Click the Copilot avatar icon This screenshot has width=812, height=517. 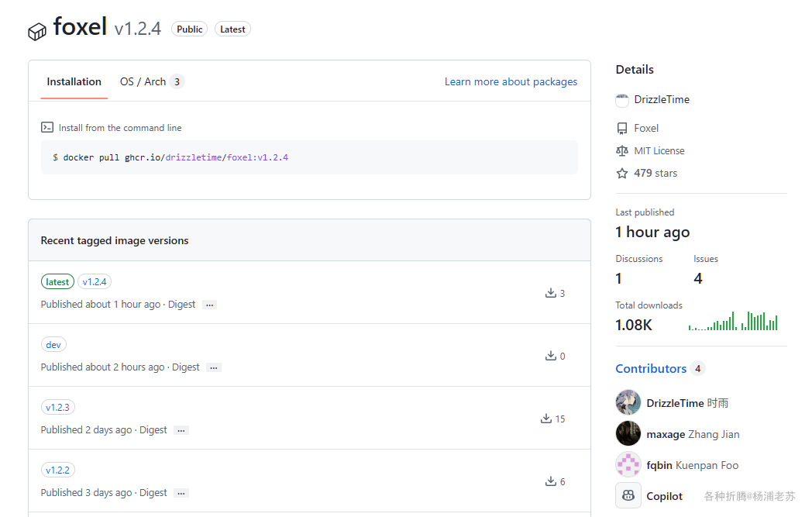628,496
